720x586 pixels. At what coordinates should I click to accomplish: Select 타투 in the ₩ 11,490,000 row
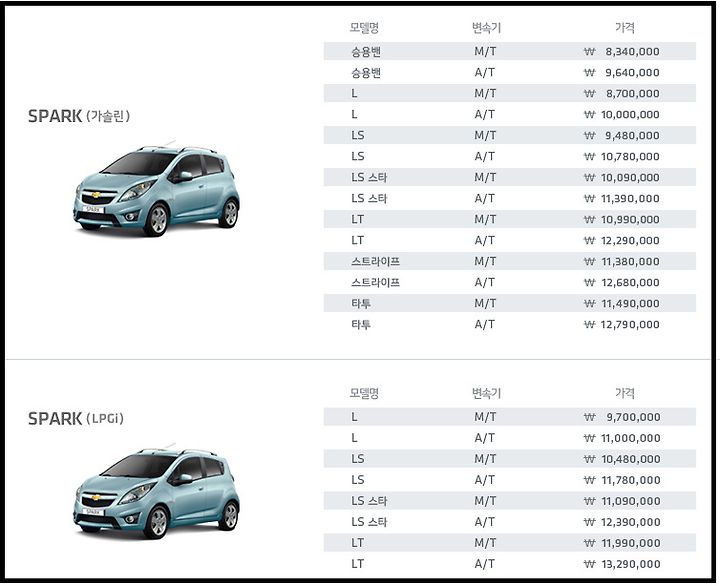(x=361, y=304)
